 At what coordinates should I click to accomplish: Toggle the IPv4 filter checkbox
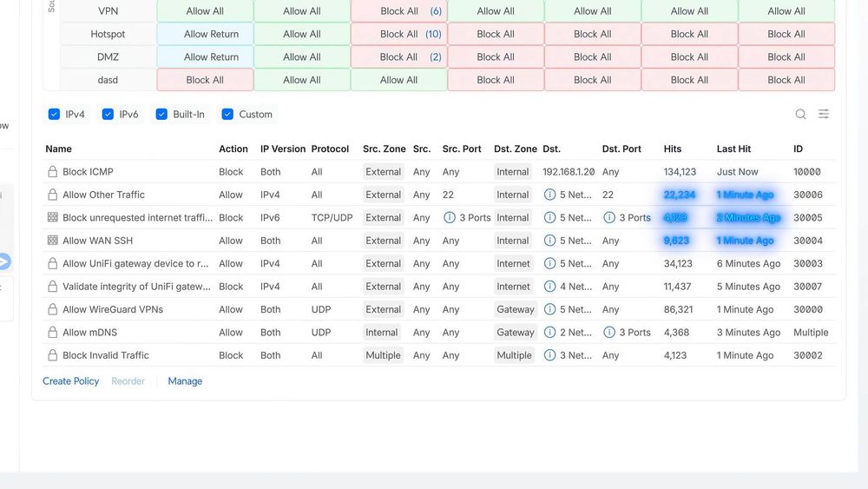[54, 114]
